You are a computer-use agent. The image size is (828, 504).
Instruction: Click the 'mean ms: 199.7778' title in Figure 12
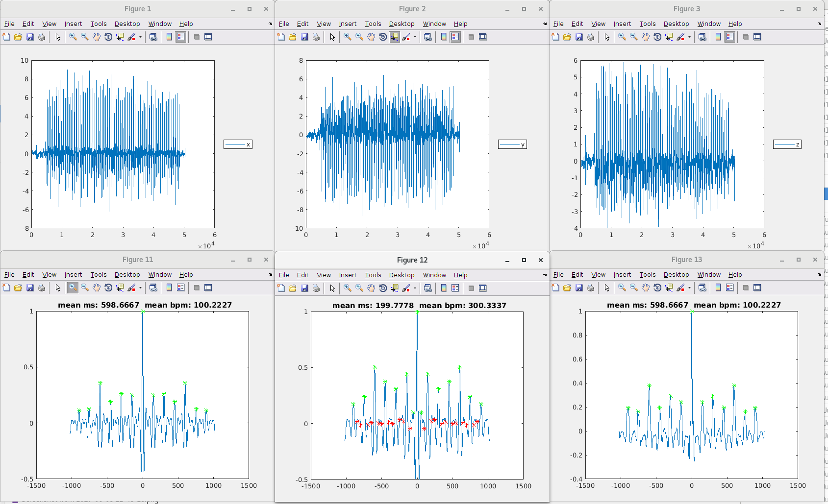373,305
